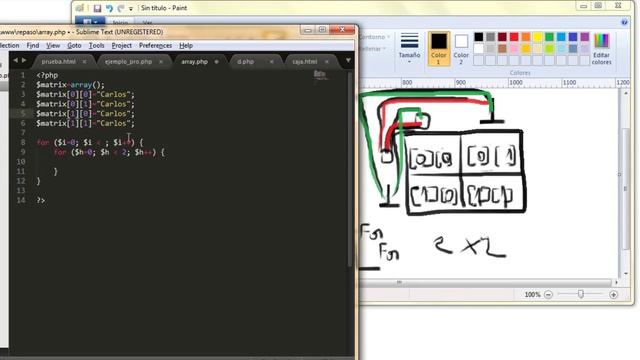Open the Help menu in Sublime Text
Image resolution: width=640 pixels, height=360 pixels.
(x=186, y=46)
